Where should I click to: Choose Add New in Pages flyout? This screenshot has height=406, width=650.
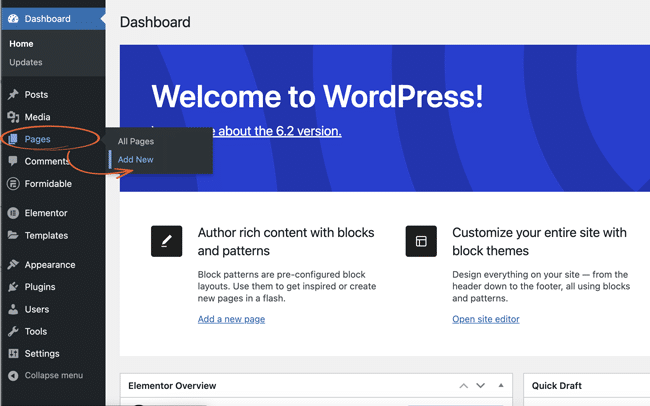click(136, 160)
